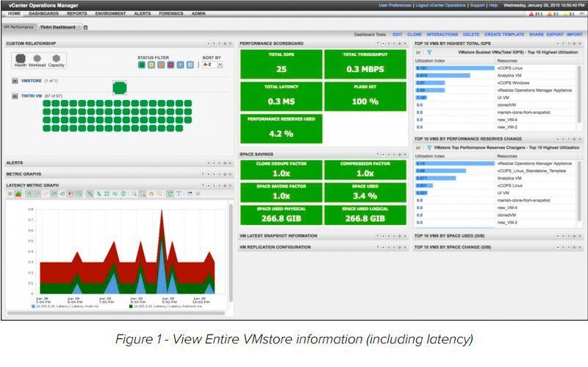
Task: Click the yellow alerts icon in header
Action: (x=564, y=14)
